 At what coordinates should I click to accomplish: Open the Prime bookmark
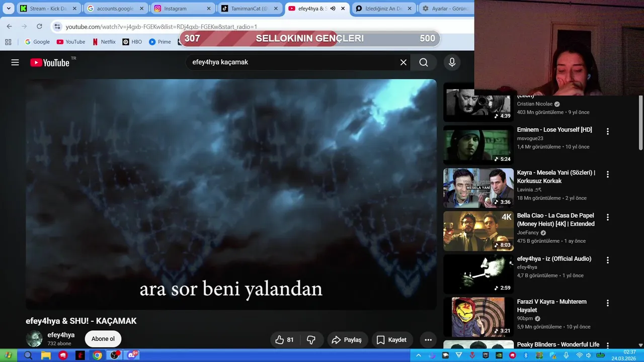pos(160,42)
